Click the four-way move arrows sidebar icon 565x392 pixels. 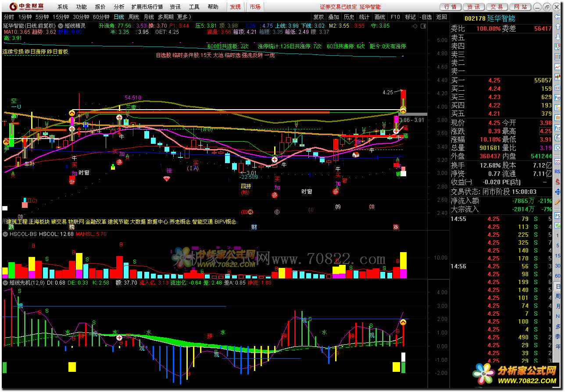pos(558,191)
